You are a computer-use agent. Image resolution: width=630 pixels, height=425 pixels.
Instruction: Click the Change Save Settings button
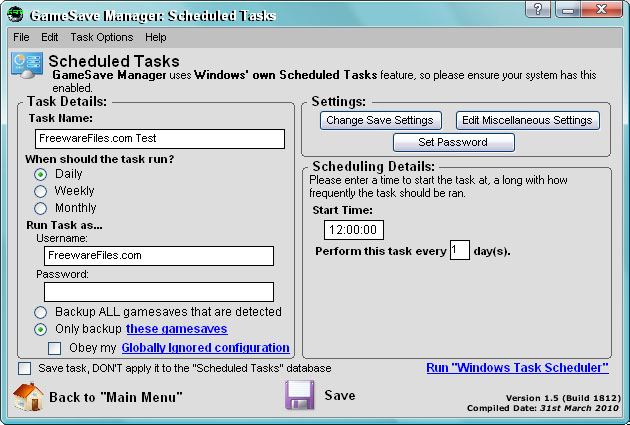[380, 121]
